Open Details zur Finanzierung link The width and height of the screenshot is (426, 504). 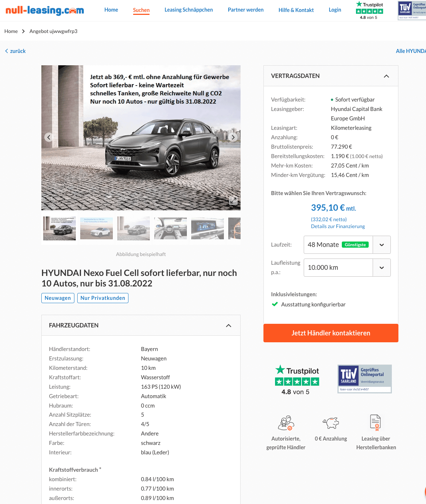[x=338, y=226]
